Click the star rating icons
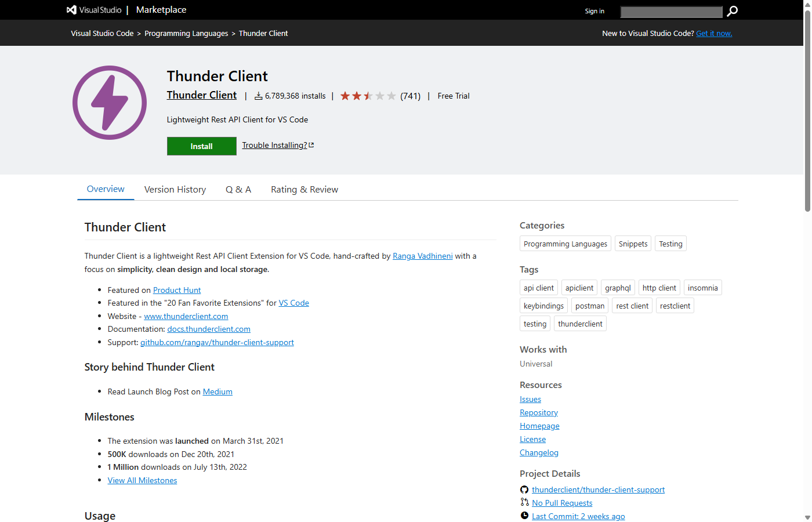This screenshot has height=522, width=812. [368, 96]
